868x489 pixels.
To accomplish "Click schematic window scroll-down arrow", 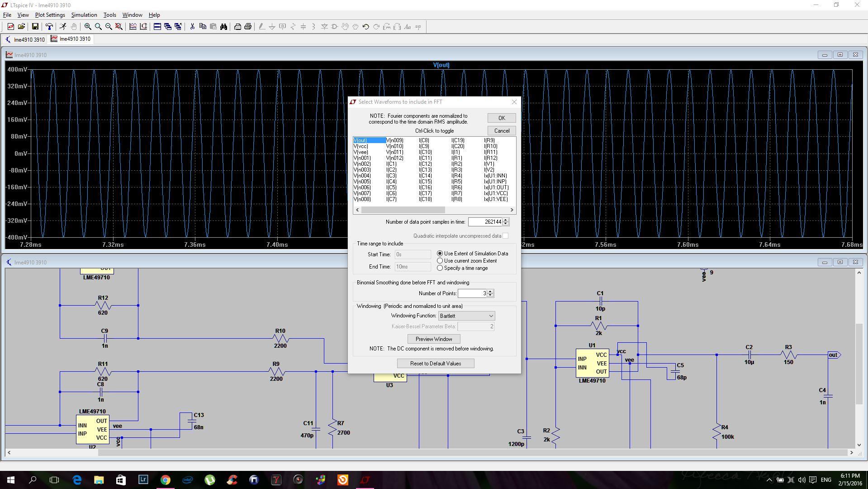I will click(859, 445).
